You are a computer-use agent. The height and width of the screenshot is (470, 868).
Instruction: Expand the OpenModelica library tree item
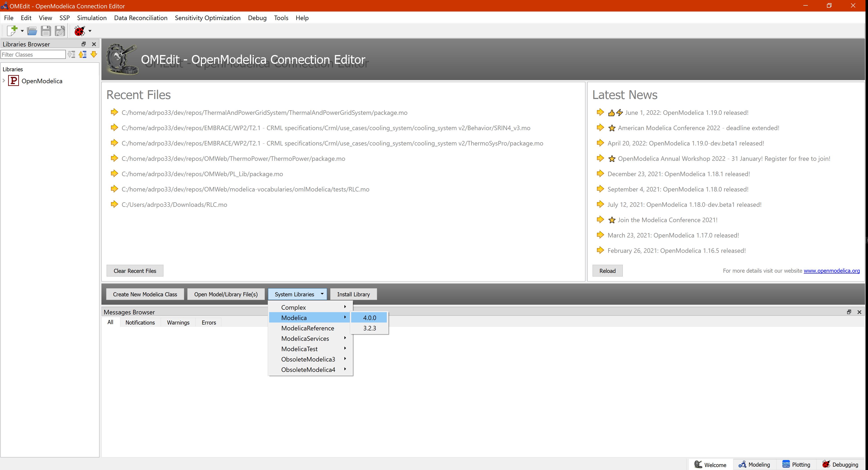point(4,81)
